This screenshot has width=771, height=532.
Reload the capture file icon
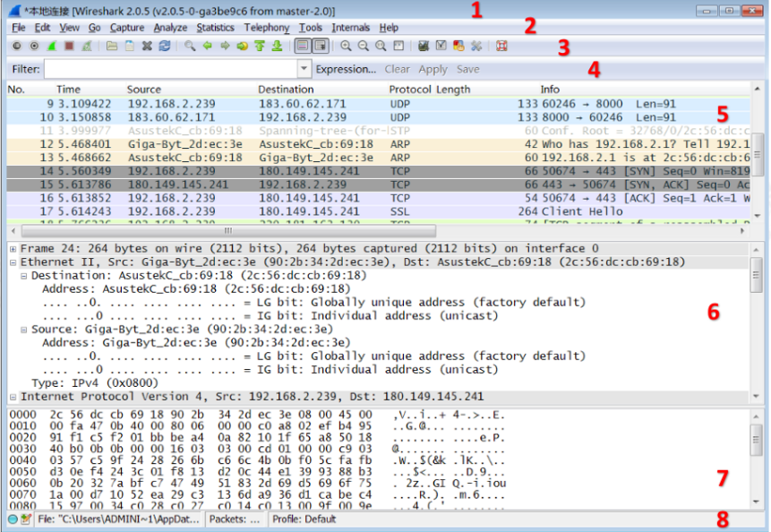point(165,46)
